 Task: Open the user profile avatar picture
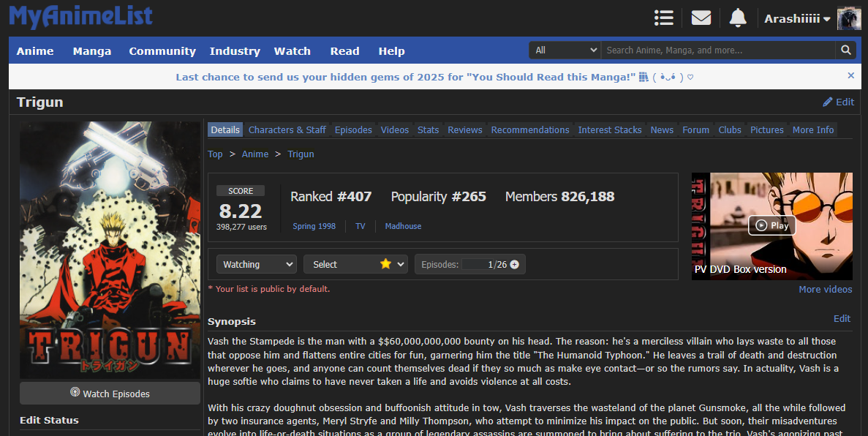pos(849,18)
